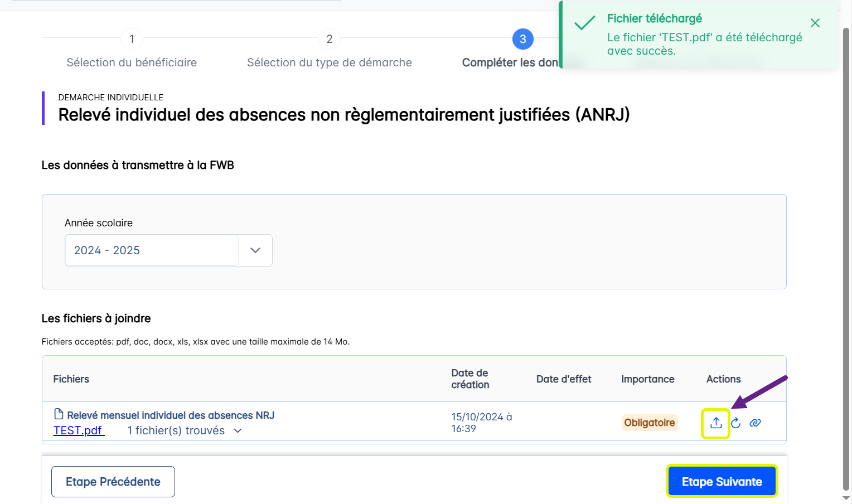Image resolution: width=852 pixels, height=504 pixels.
Task: Select the 2024 - 2025 school year field
Action: pyautogui.click(x=152, y=250)
